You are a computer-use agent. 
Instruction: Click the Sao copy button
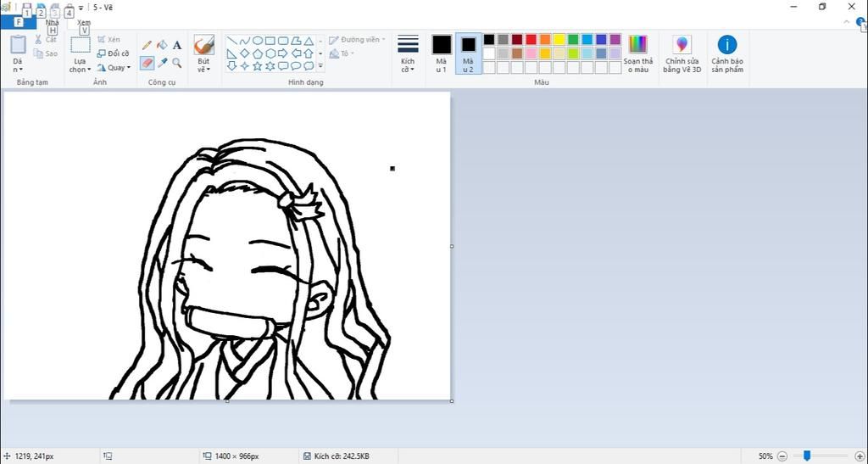(46, 53)
